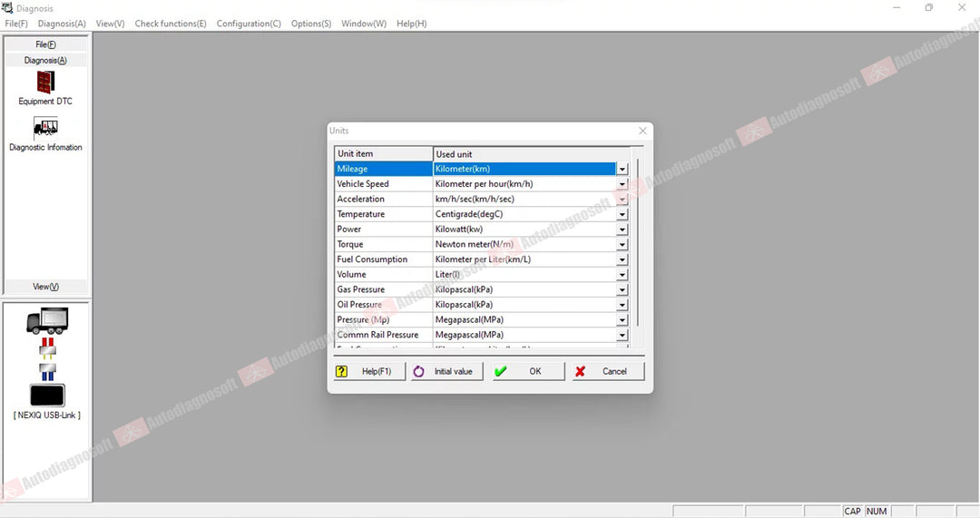Expand Power unit dropdown

[x=622, y=230]
